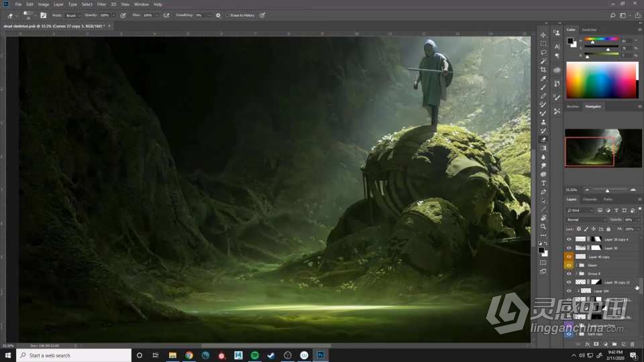
Task: Click Lock all layer attributes icon
Action: point(608,229)
